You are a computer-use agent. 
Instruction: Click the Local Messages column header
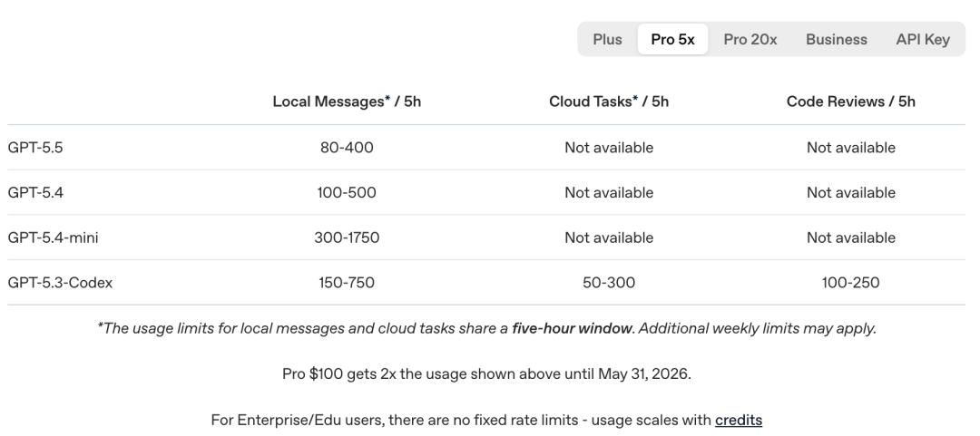[x=347, y=102]
